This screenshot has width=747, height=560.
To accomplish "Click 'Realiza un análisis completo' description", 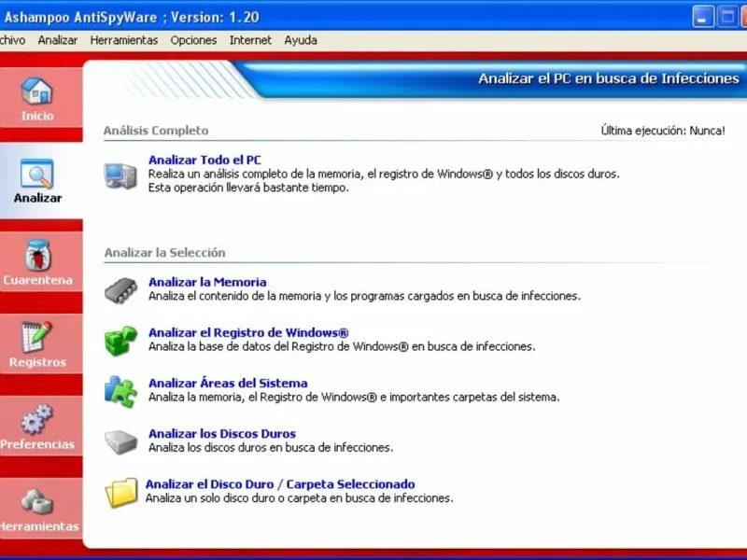I will click(384, 174).
